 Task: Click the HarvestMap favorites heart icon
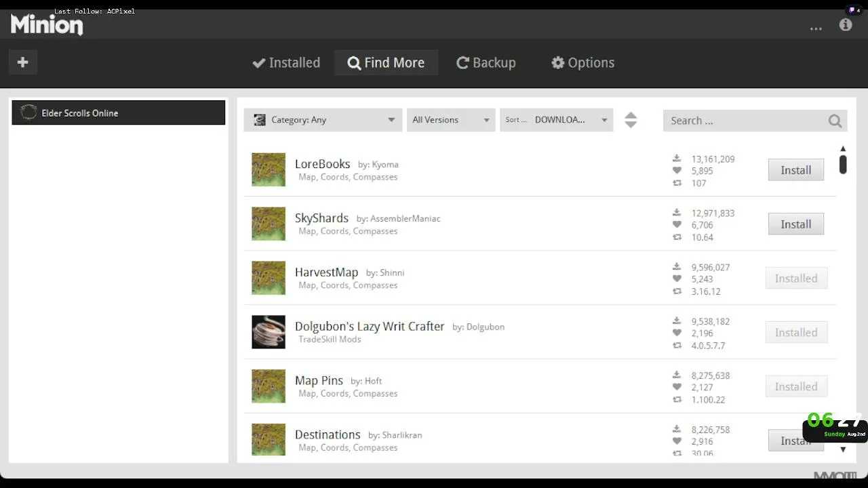(x=677, y=279)
